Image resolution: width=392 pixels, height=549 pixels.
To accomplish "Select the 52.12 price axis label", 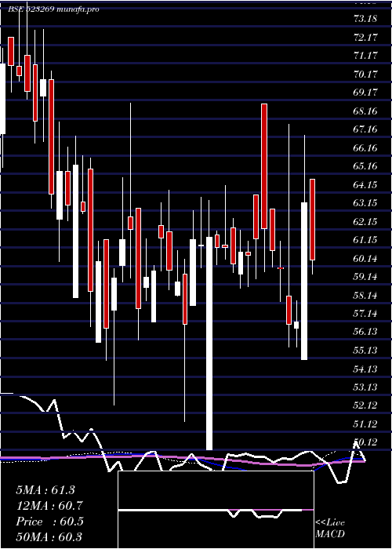I will (365, 405).
